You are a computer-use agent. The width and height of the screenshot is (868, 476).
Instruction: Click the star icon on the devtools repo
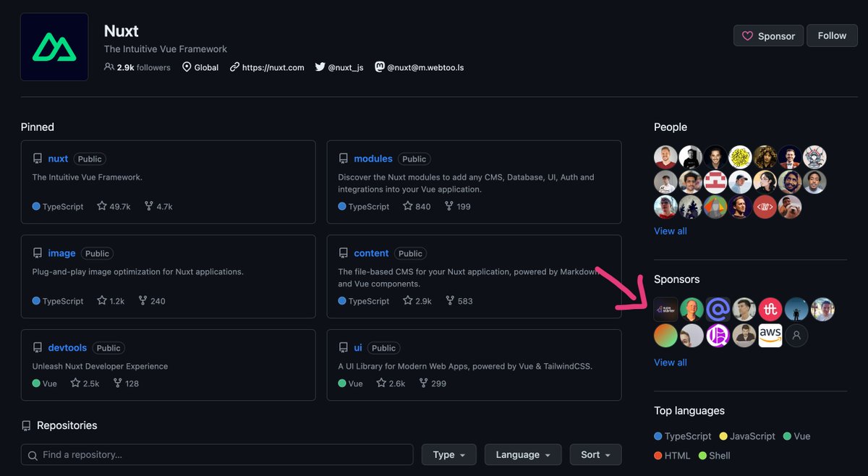coord(75,383)
